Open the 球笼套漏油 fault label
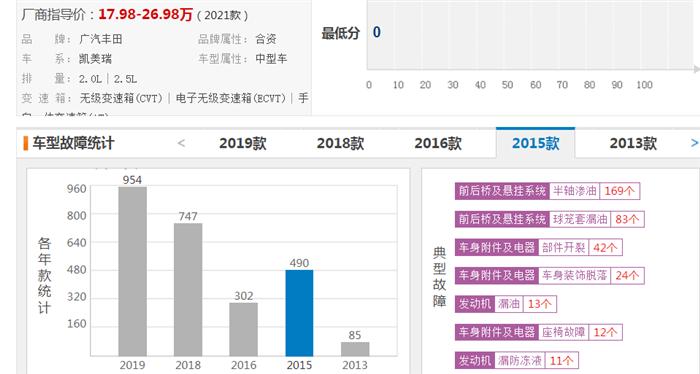Viewport: 700px width, 374px height. coord(580,219)
